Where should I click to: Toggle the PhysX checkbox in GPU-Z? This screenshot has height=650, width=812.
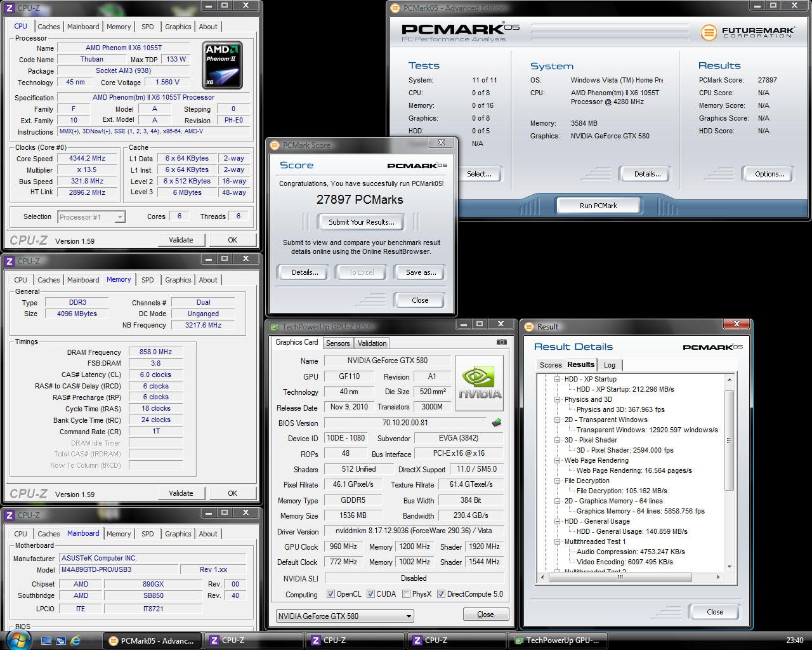[x=406, y=594]
